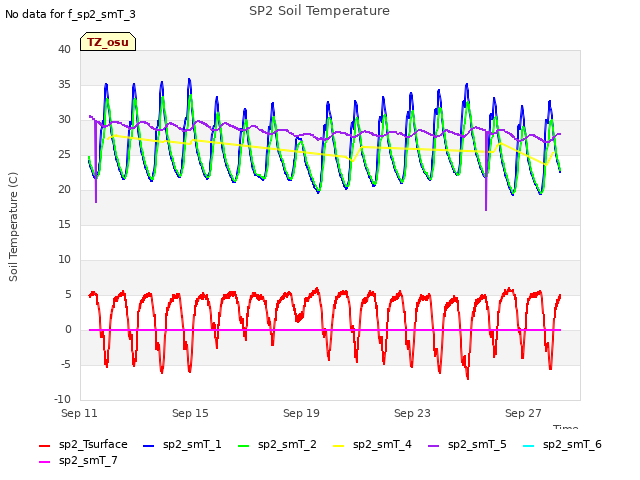Click the 25 y-axis tick label
The height and width of the screenshot is (480, 640).
click(64, 155)
